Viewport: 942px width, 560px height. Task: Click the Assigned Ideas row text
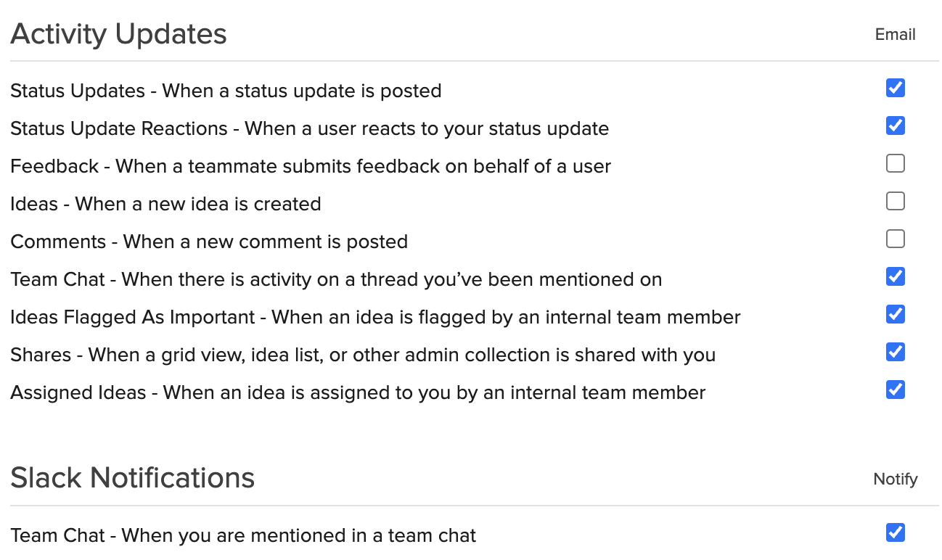[x=358, y=392]
